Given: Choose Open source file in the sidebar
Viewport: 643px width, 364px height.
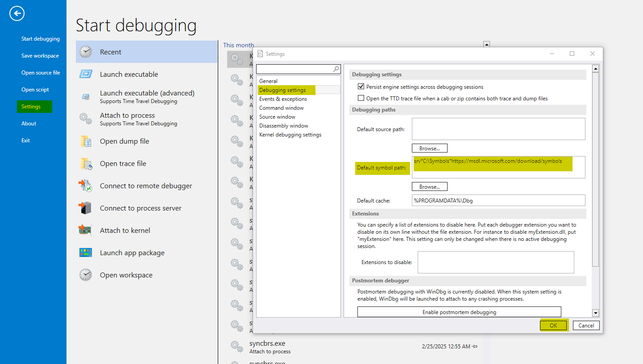Looking at the screenshot, I should click(x=41, y=73).
